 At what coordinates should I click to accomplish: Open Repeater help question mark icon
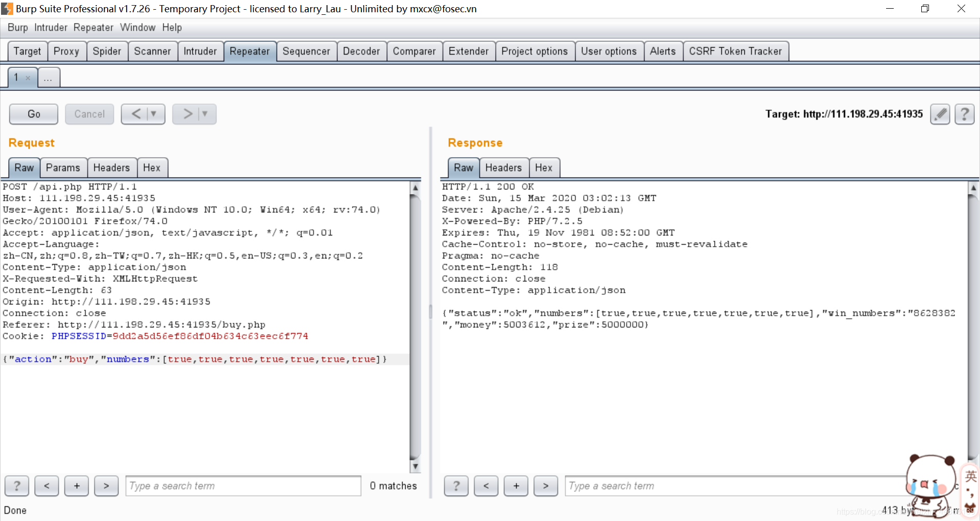(x=964, y=114)
